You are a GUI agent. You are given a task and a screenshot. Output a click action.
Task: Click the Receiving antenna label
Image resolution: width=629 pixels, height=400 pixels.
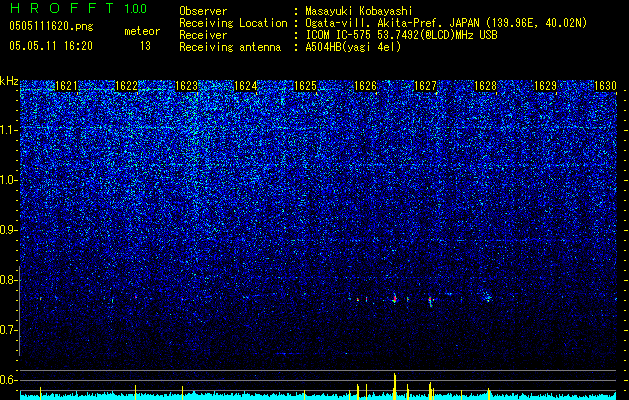pos(230,47)
